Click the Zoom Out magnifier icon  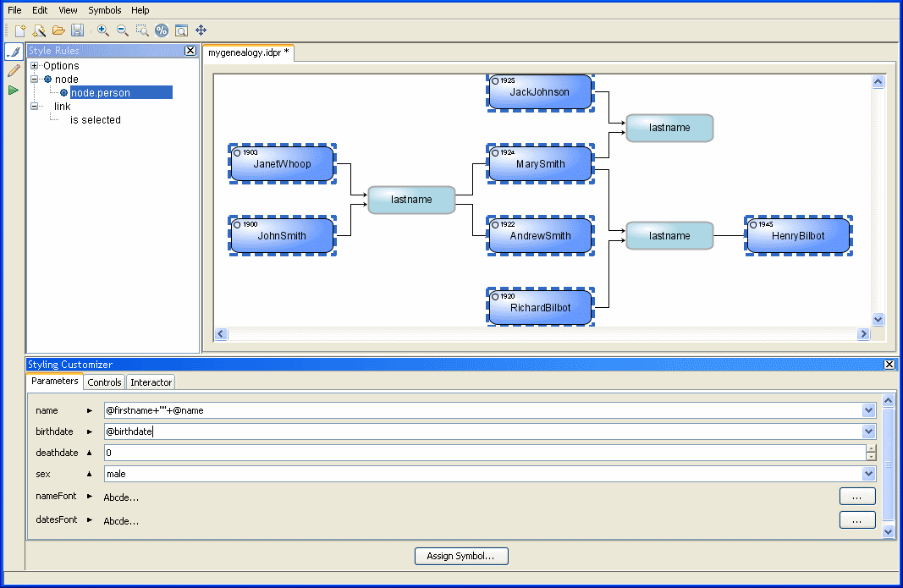click(122, 30)
